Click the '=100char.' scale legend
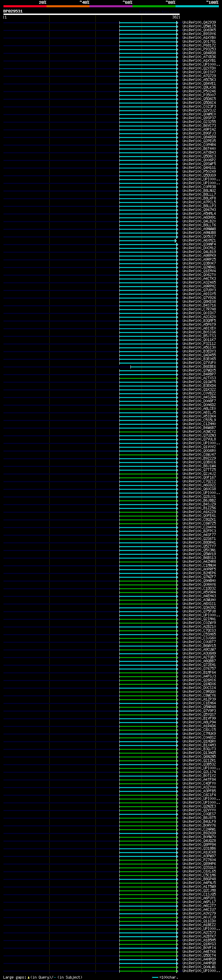The width and height of the screenshot is (222, 980). tap(165, 977)
